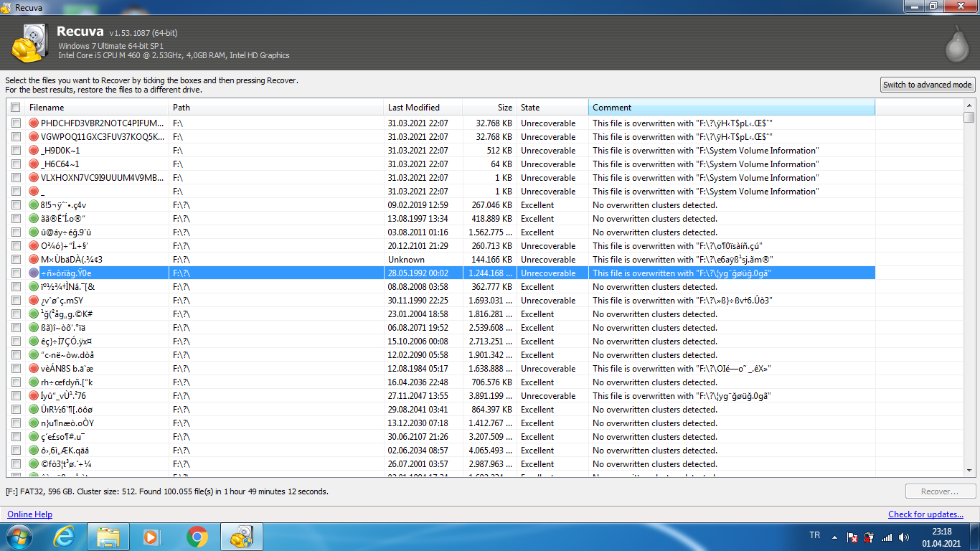Check the box for file modified 08.08.2008 03:58
This screenshot has height=551, width=980.
click(x=15, y=287)
